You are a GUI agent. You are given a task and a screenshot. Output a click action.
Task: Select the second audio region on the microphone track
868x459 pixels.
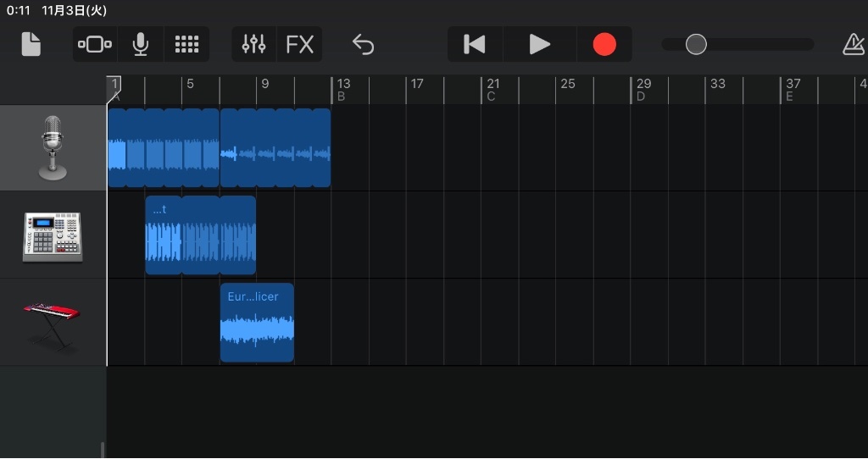[x=275, y=147]
